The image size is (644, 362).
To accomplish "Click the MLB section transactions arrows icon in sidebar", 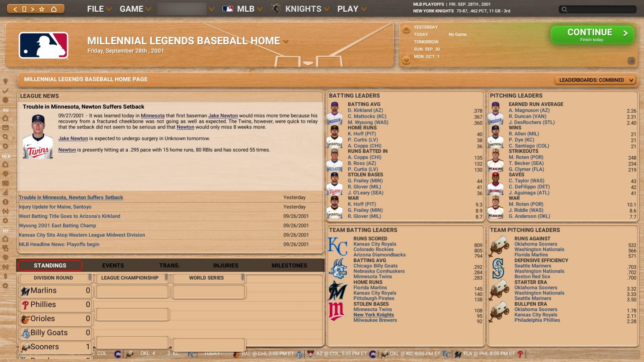I will [5, 211].
